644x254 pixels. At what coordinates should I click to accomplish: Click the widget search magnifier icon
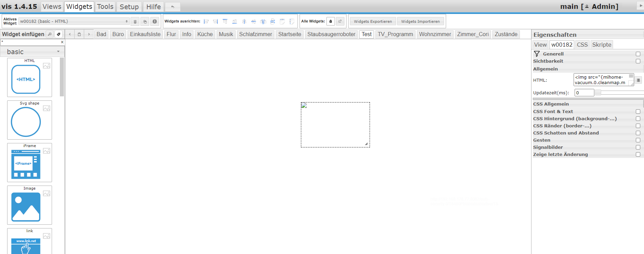tap(50, 34)
